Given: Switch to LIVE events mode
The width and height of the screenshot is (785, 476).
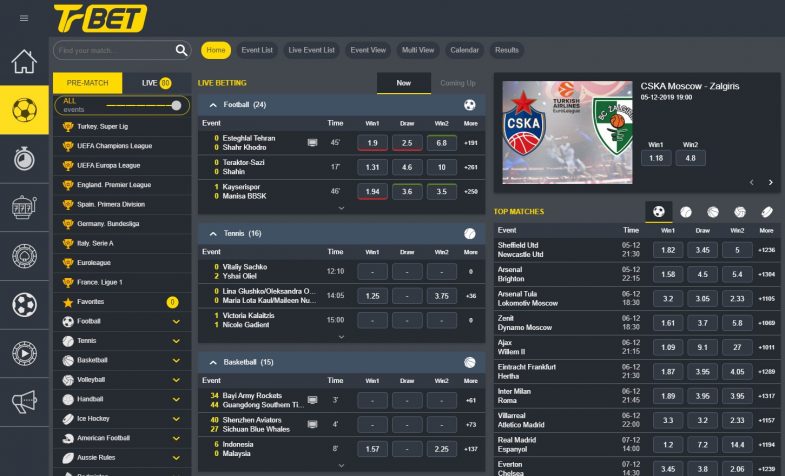Looking at the screenshot, I should coord(156,83).
